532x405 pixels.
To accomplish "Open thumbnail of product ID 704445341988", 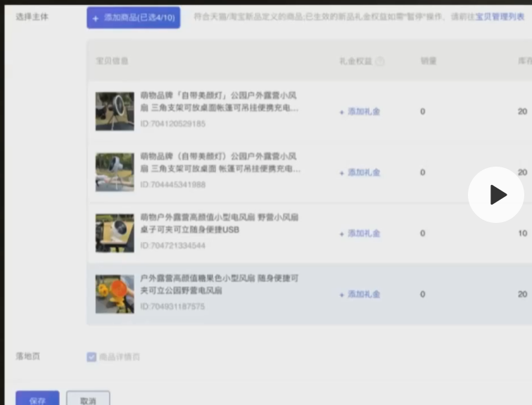I will (x=115, y=172).
